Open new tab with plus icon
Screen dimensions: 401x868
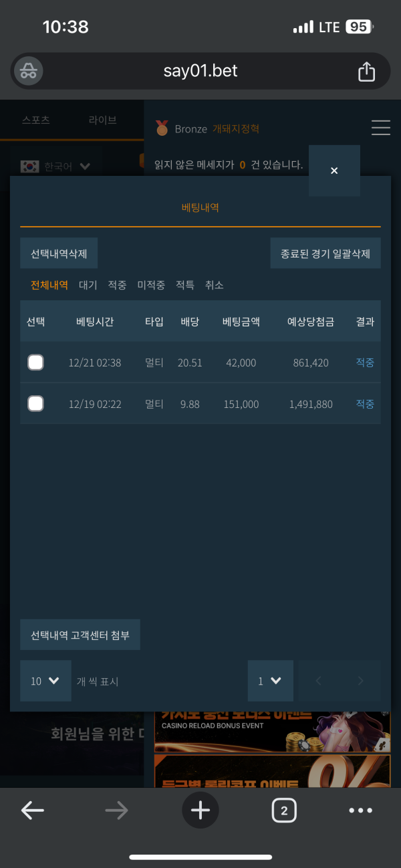(200, 810)
